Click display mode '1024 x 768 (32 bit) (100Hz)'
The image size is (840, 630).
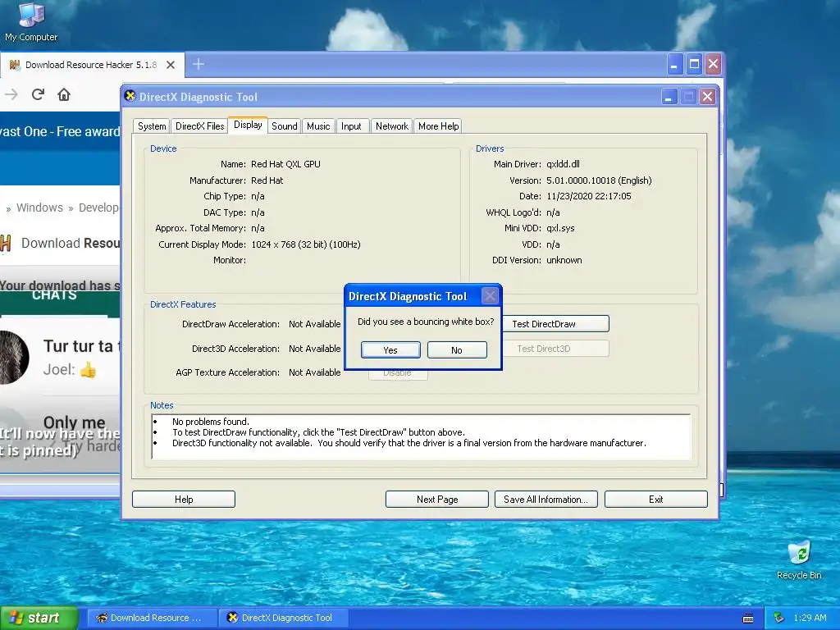tap(305, 244)
